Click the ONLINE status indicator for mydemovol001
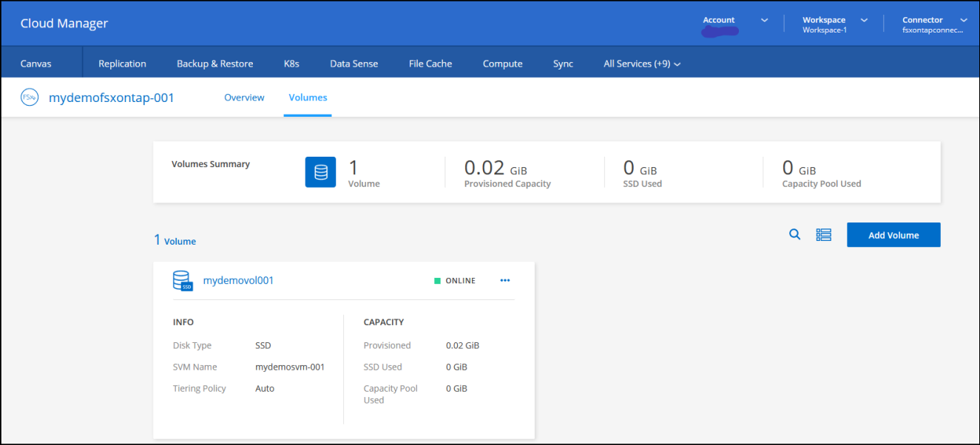Screen dimensions: 980x445 (454, 280)
